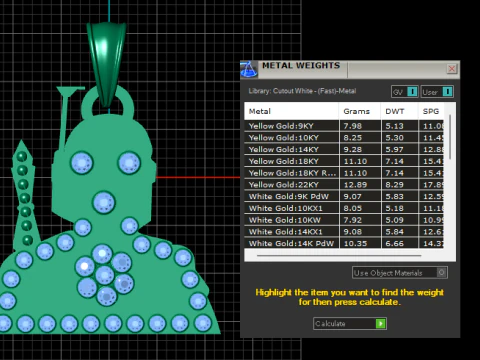The width and height of the screenshot is (480, 360).
Task: Click the Use Object Materials round indicator
Action: click(x=441, y=273)
